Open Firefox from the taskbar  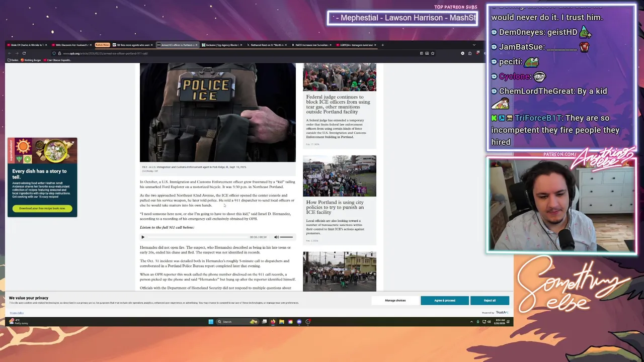[x=273, y=322]
